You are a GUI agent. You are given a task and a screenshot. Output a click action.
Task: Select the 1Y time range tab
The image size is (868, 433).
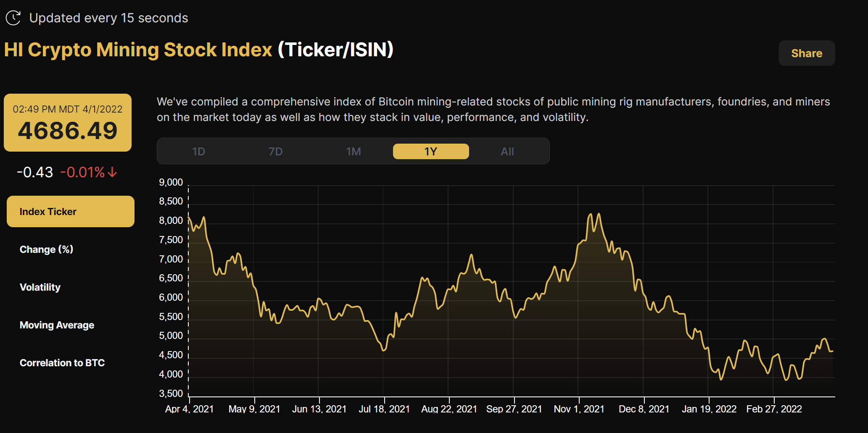pyautogui.click(x=431, y=151)
